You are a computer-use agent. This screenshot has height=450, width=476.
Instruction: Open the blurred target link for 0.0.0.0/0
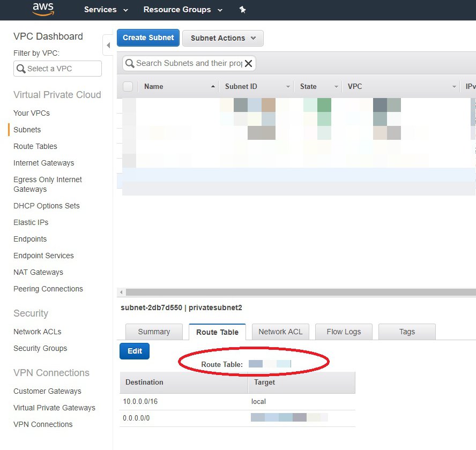tap(289, 417)
